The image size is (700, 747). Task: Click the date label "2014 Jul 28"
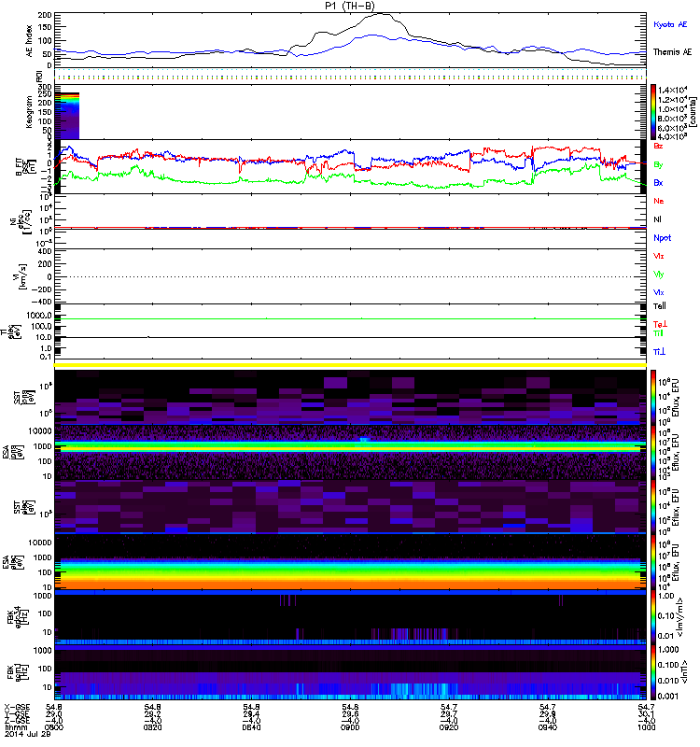28,734
